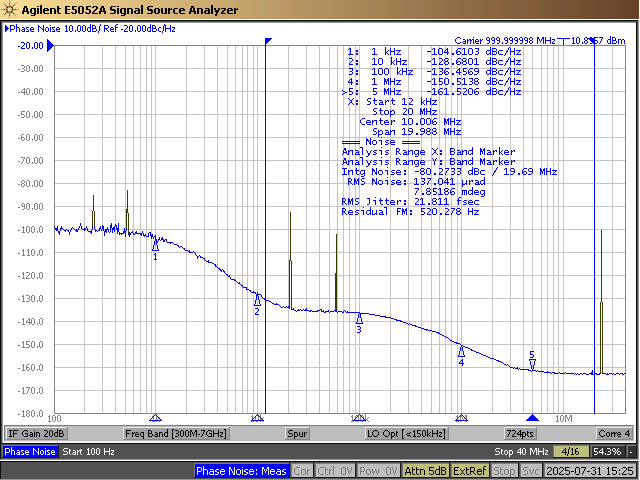Click the solid blue marker 5 triangle on frequency axis
The image size is (640, 480).
[x=532, y=418]
